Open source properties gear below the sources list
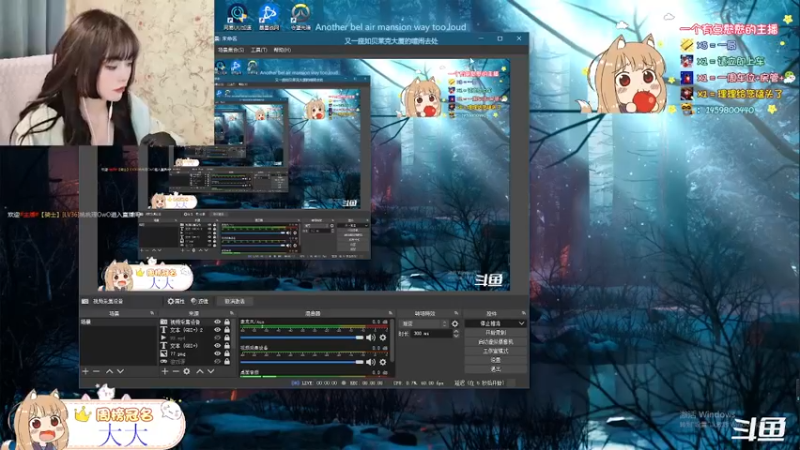The height and width of the screenshot is (450, 800). pos(187,371)
